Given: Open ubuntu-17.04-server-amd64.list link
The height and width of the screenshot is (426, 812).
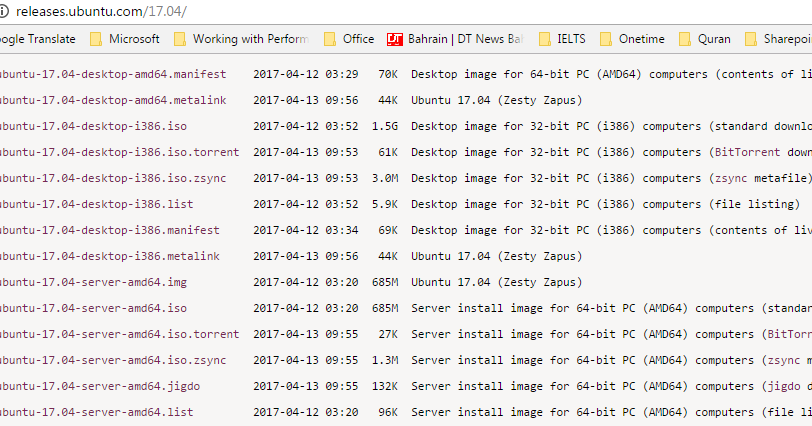Looking at the screenshot, I should coord(96,412).
